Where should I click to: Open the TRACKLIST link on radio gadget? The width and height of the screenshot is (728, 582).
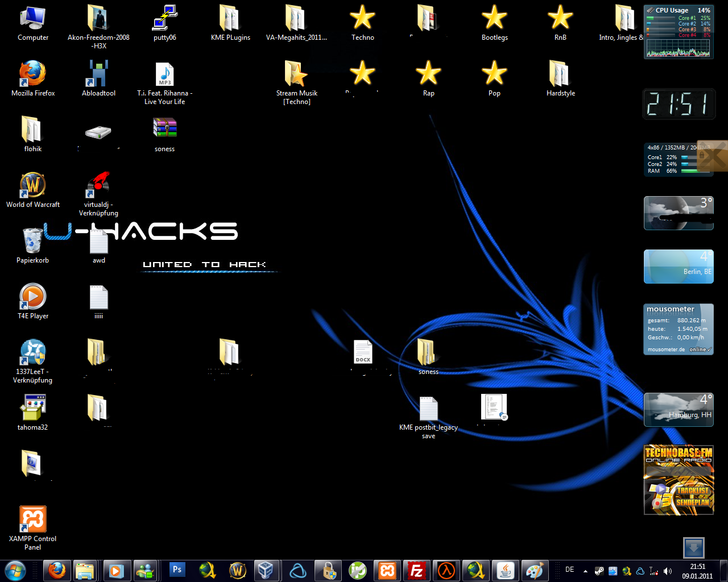click(x=693, y=490)
